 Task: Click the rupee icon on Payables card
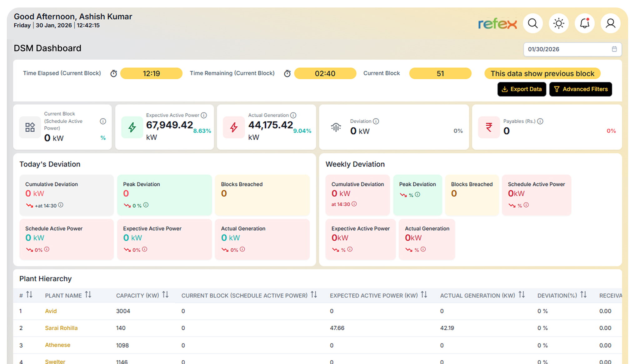pyautogui.click(x=489, y=127)
